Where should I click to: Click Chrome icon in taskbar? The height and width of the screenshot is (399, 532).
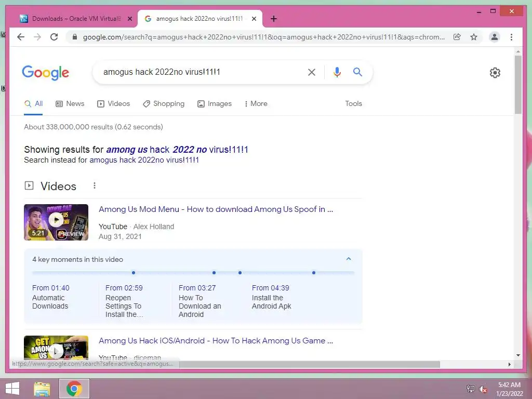(x=74, y=389)
